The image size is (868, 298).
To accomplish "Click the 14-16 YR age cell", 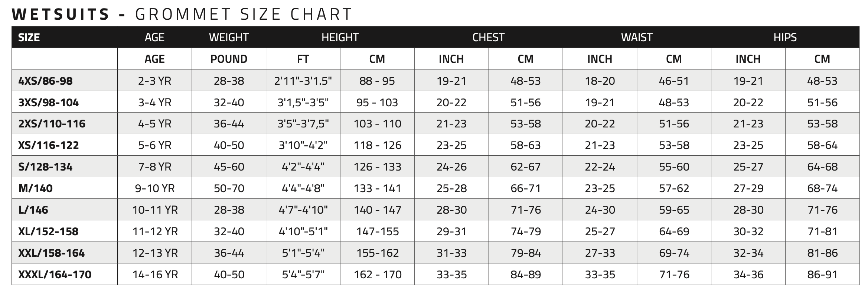I will pos(155,275).
